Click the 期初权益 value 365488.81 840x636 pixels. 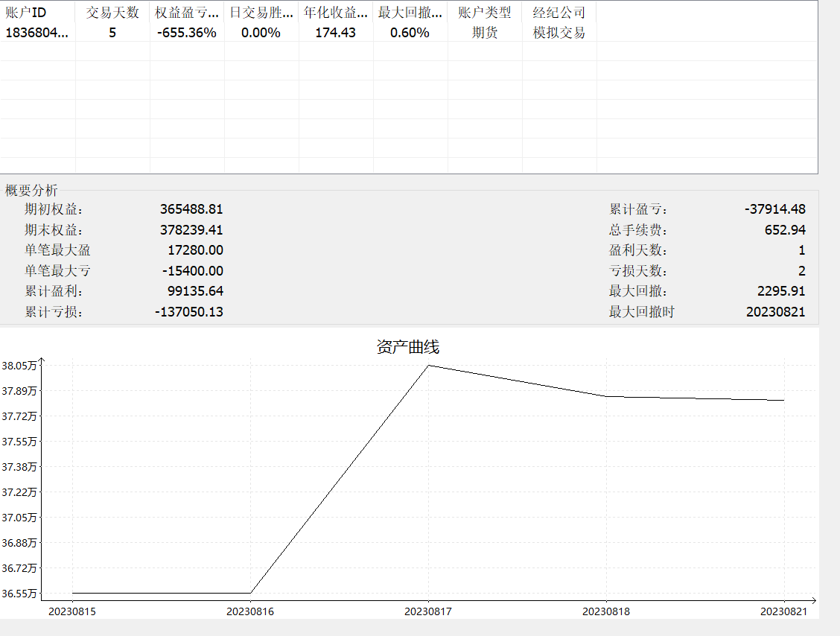pyautogui.click(x=191, y=209)
